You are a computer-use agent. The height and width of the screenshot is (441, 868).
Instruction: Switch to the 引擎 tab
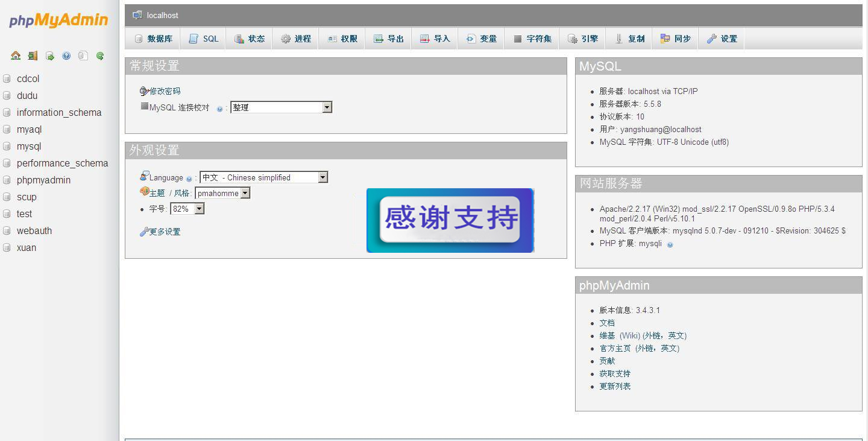pos(582,39)
